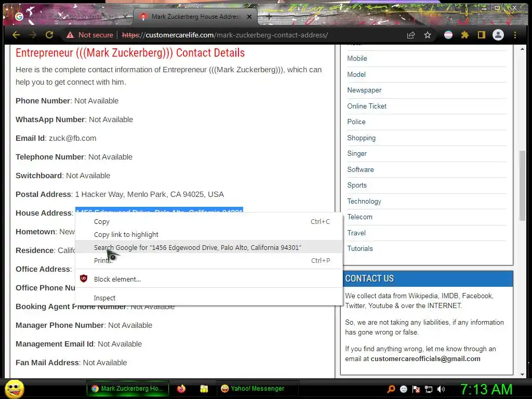
Task: Select the Mark Zuckerberg House Address tab
Action: click(195, 16)
